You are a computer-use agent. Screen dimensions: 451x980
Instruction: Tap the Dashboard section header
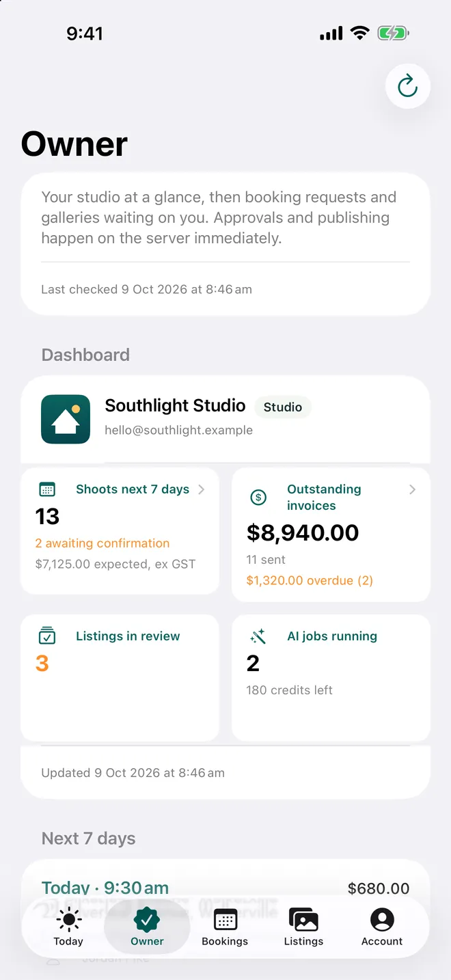click(85, 355)
